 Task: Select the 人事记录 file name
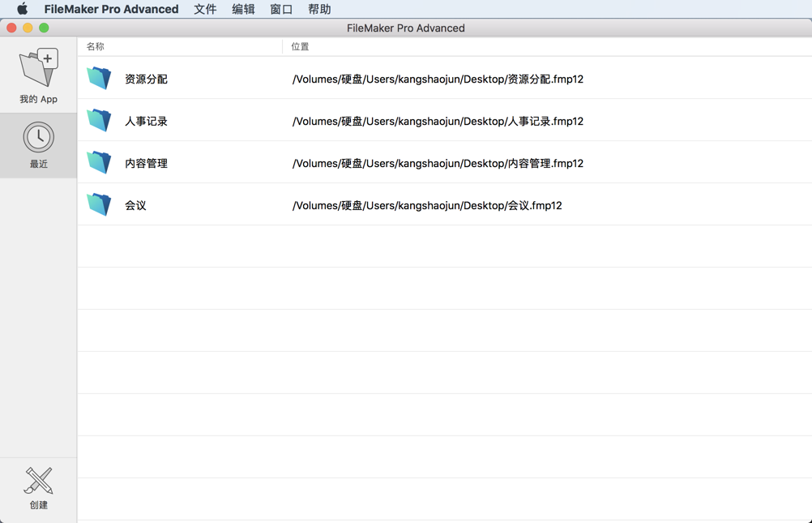coord(146,122)
